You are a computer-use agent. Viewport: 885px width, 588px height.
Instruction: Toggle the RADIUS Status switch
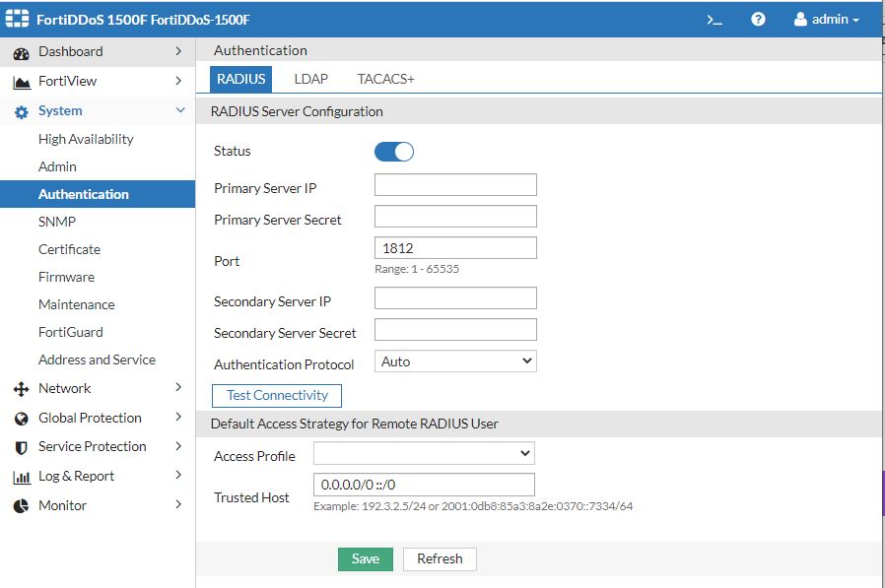pyautogui.click(x=394, y=152)
